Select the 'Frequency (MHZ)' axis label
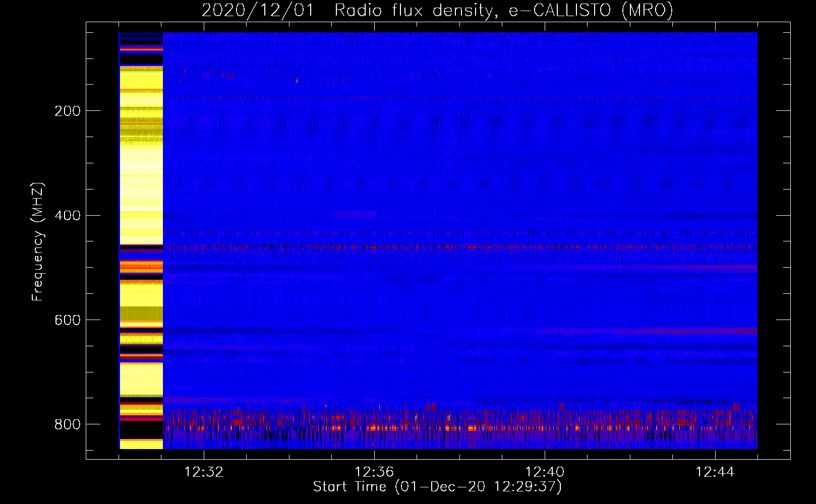The height and width of the screenshot is (504, 816). [x=38, y=241]
